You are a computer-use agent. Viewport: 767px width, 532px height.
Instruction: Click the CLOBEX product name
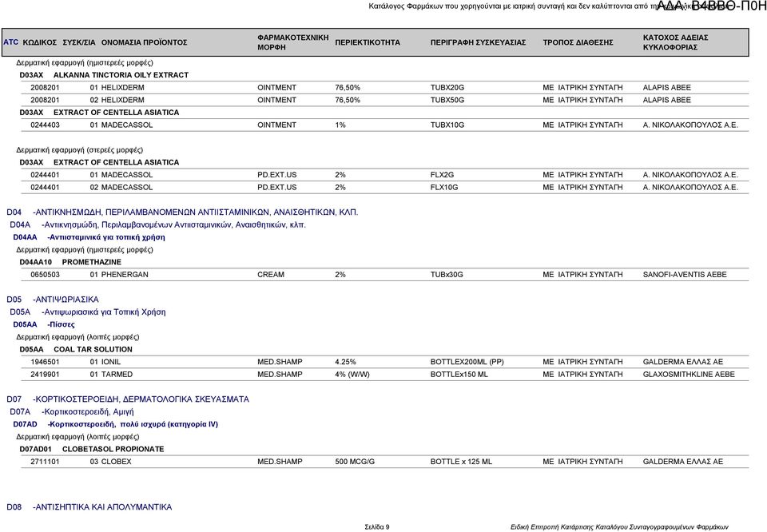116,462
